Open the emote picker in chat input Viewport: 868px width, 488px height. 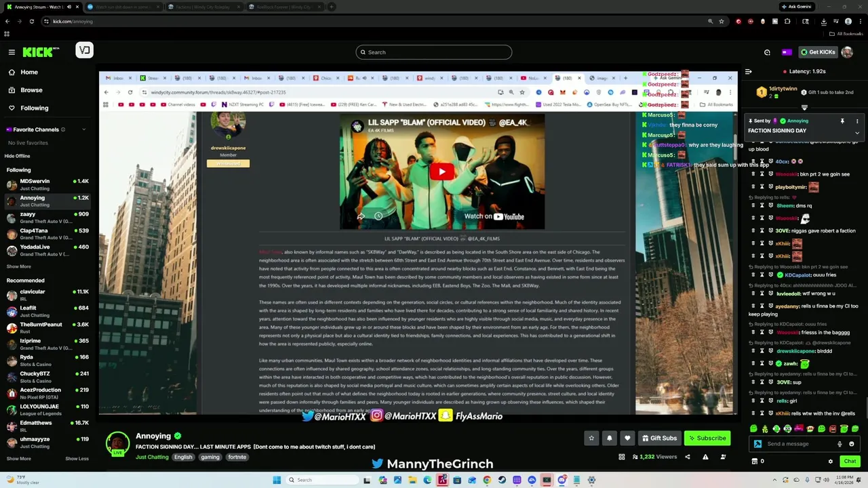852,444
